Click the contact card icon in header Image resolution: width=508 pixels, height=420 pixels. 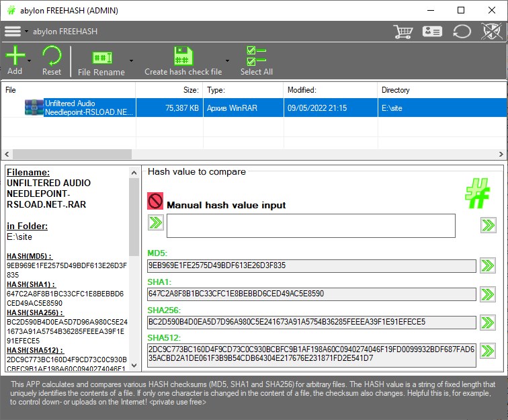tap(432, 32)
